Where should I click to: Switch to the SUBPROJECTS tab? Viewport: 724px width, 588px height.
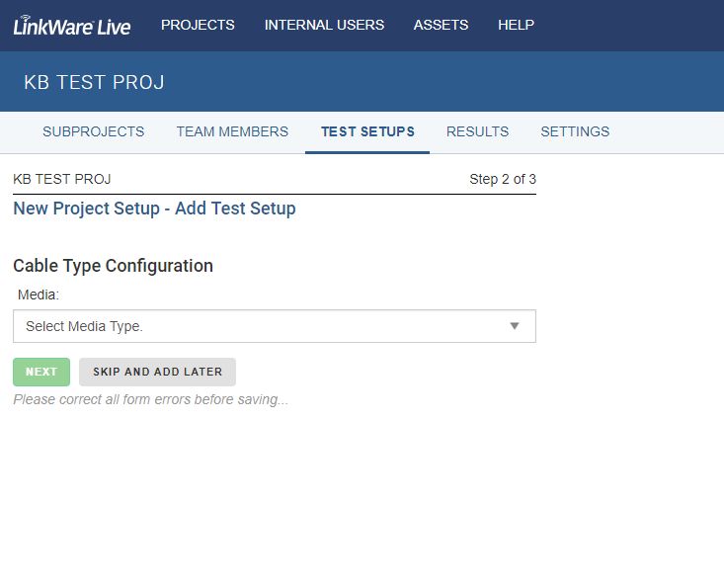point(93,131)
